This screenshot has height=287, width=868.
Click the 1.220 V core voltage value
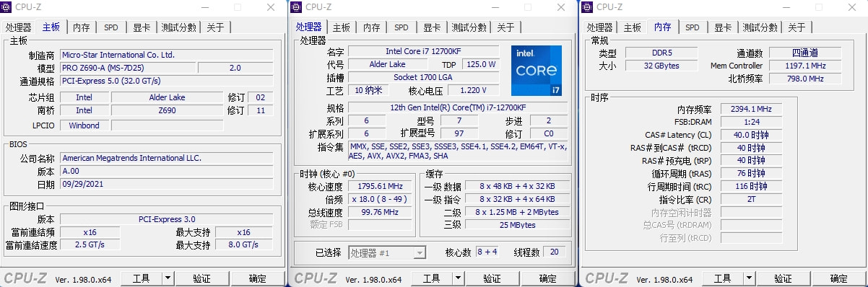point(473,90)
